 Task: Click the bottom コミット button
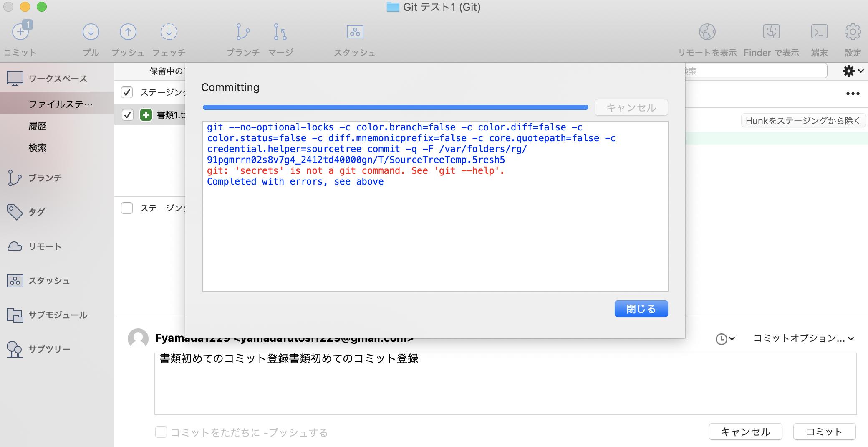click(824, 432)
